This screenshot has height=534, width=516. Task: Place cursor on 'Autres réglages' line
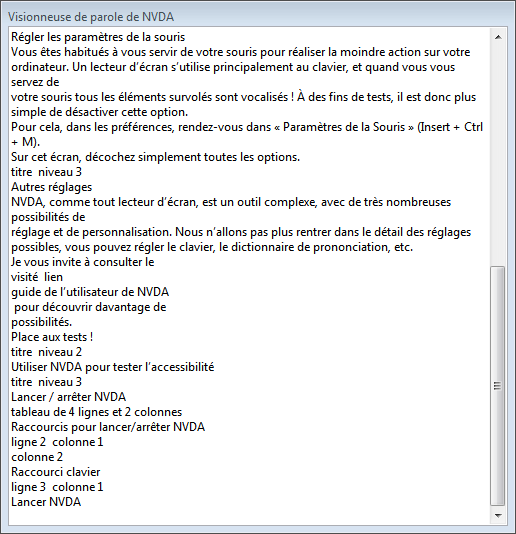[51, 187]
